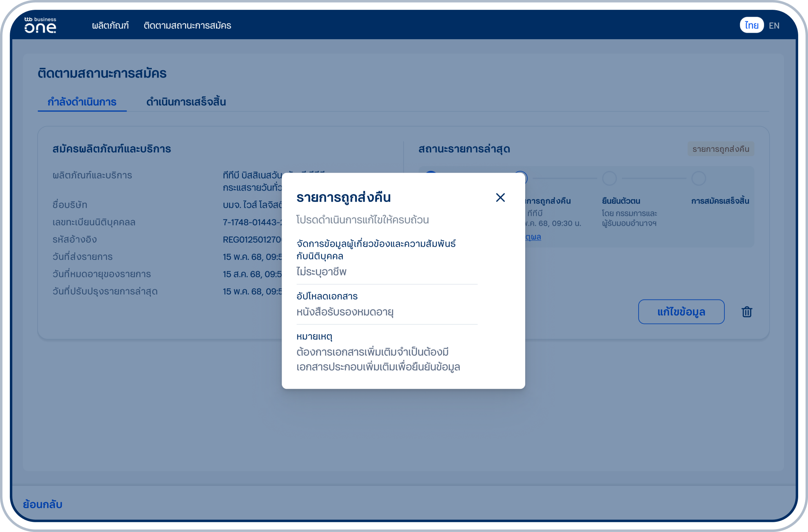The width and height of the screenshot is (808, 532).
Task: Close the รายการถูกส่งคืน dialog with X
Action: [x=500, y=198]
